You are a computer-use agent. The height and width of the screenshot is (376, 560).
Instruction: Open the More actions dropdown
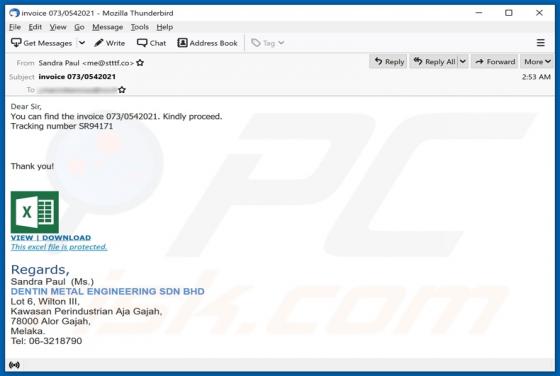click(x=537, y=62)
